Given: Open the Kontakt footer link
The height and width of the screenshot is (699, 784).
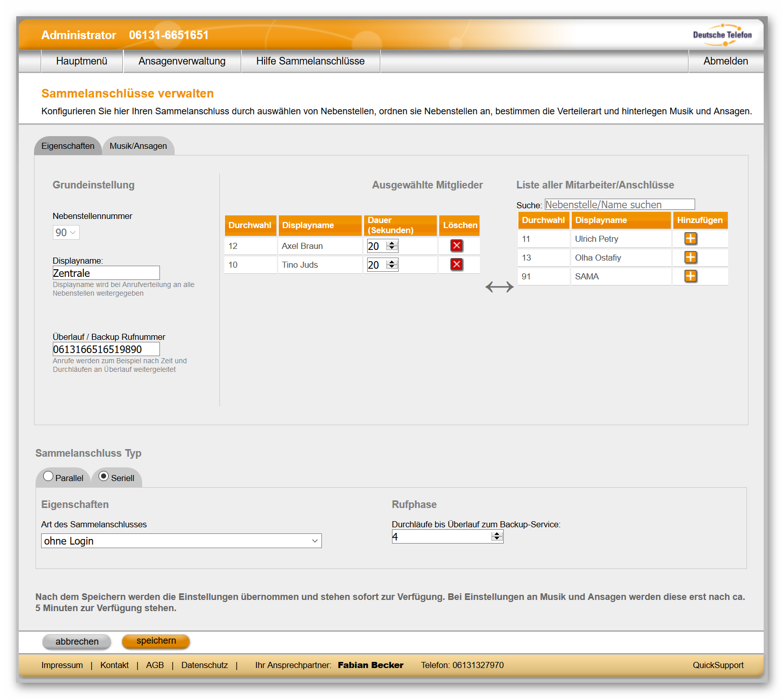Looking at the screenshot, I should [x=114, y=665].
